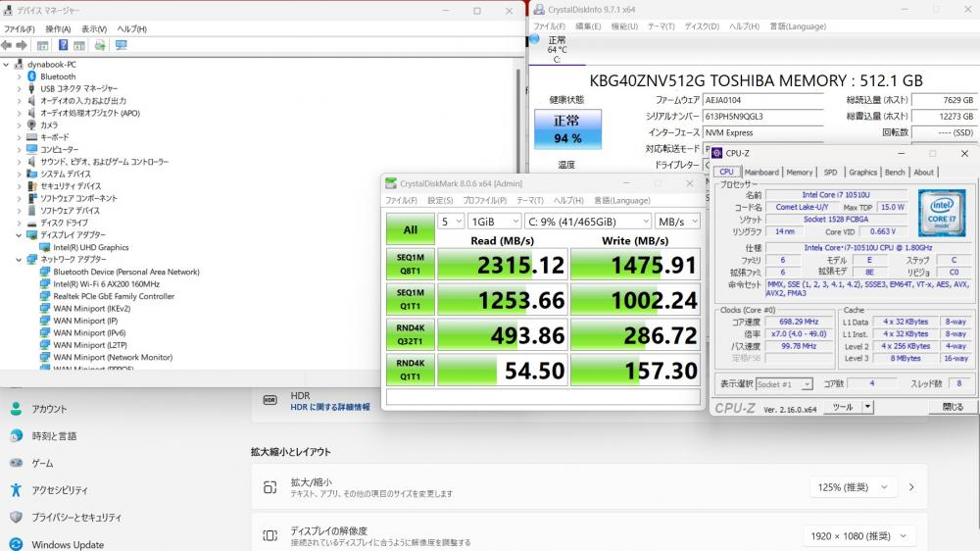The image size is (980, 551).
Task: Run the SEQ1M Q8T1 test button
Action: [410, 265]
